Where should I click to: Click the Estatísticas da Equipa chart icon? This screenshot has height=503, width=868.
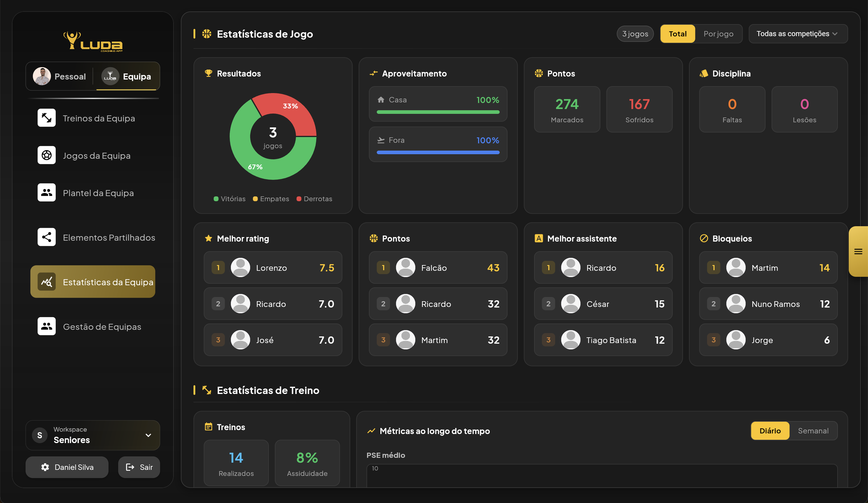click(46, 282)
